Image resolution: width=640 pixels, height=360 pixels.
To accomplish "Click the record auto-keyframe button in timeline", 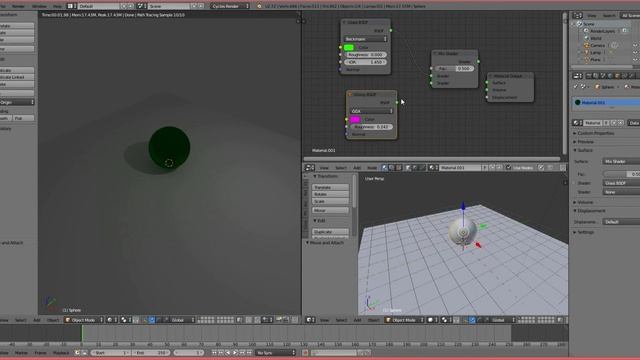I will pos(305,353).
